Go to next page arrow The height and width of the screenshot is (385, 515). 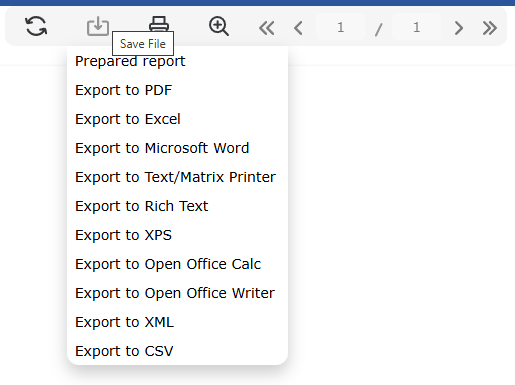[x=459, y=28]
